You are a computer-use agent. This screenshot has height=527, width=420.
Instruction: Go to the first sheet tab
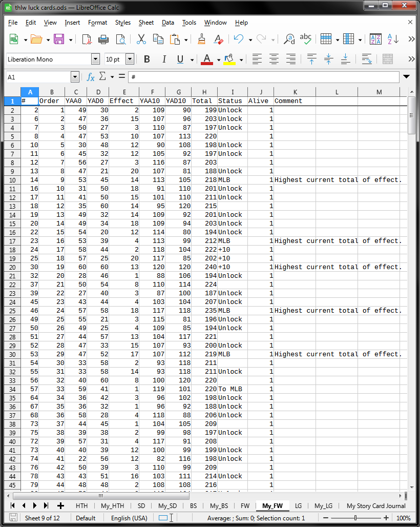pos(13,505)
